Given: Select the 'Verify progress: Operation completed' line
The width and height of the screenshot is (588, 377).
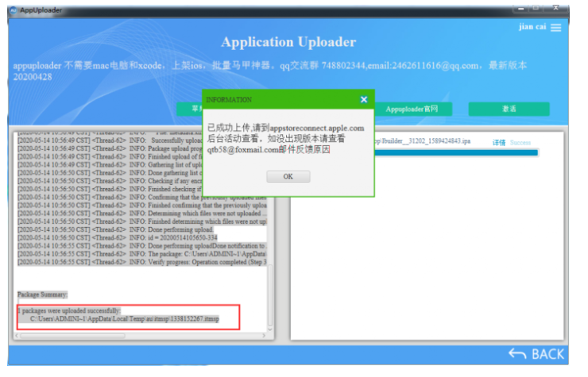Looking at the screenshot, I should (142, 262).
